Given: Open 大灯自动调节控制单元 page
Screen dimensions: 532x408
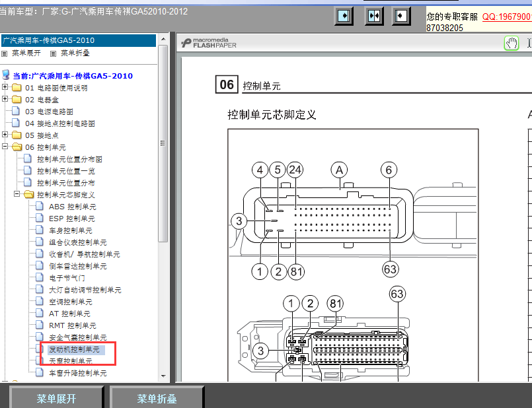Looking at the screenshot, I should pos(85,290).
